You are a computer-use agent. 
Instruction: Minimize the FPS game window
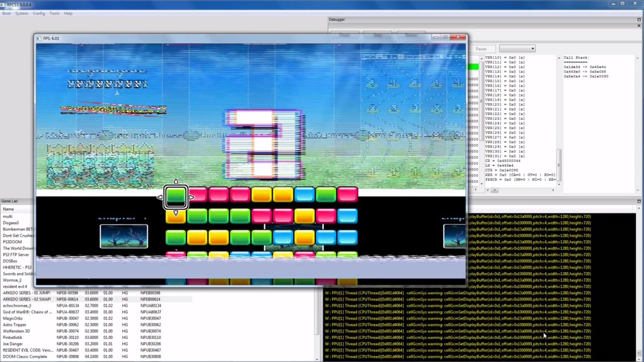click(x=437, y=37)
